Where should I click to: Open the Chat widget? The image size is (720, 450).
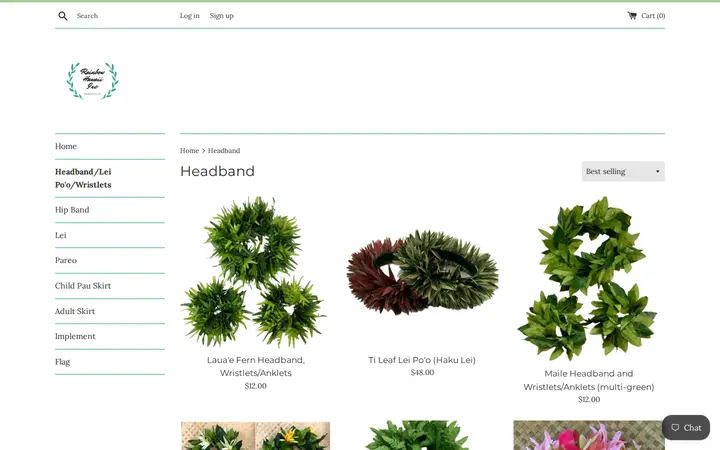[x=686, y=428]
